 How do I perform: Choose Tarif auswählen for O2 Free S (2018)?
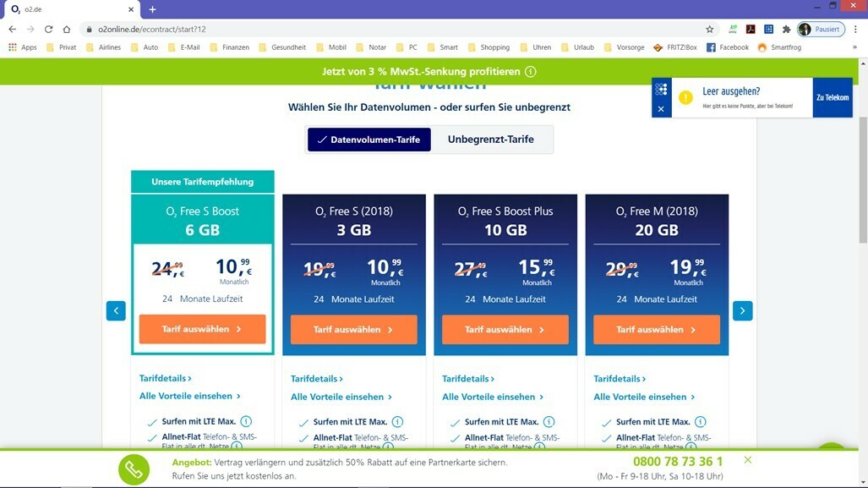(x=354, y=330)
